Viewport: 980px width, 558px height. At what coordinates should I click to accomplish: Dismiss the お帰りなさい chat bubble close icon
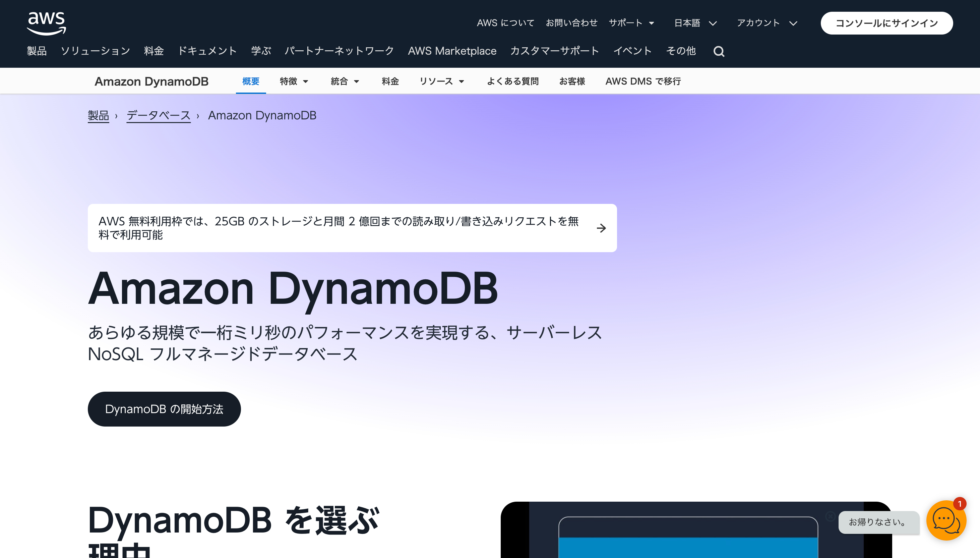click(x=830, y=516)
